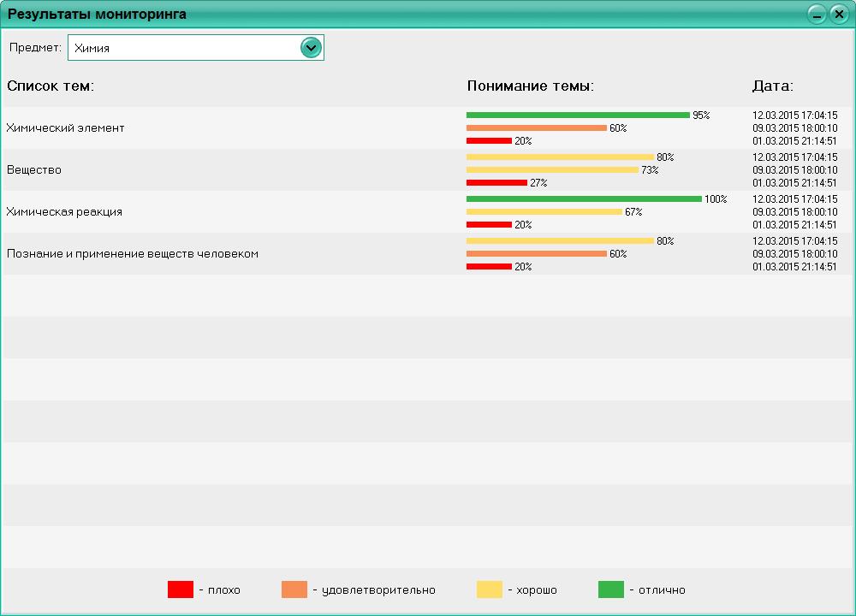Screen dimensions: 856x616
Task: Click the orange удовлетворительно legend swatch
Action: pos(294,589)
